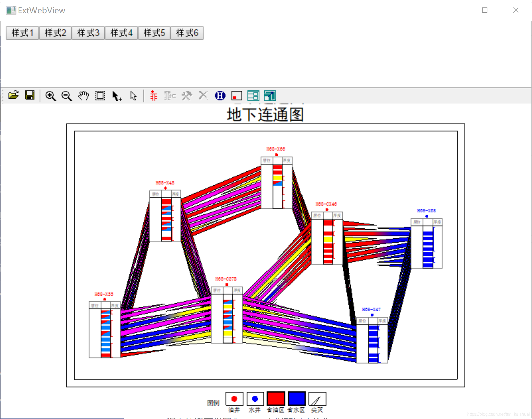
Task: Click the open file folder icon
Action: [13, 95]
